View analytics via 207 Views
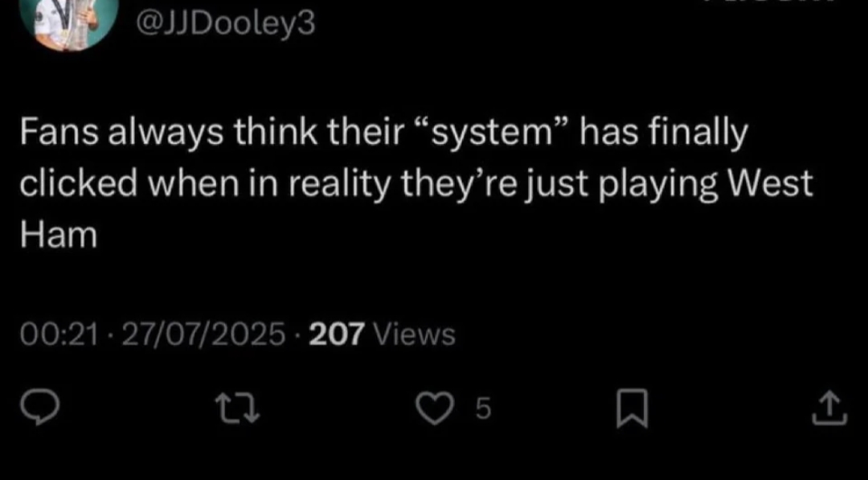Image resolution: width=868 pixels, height=480 pixels. point(382,334)
